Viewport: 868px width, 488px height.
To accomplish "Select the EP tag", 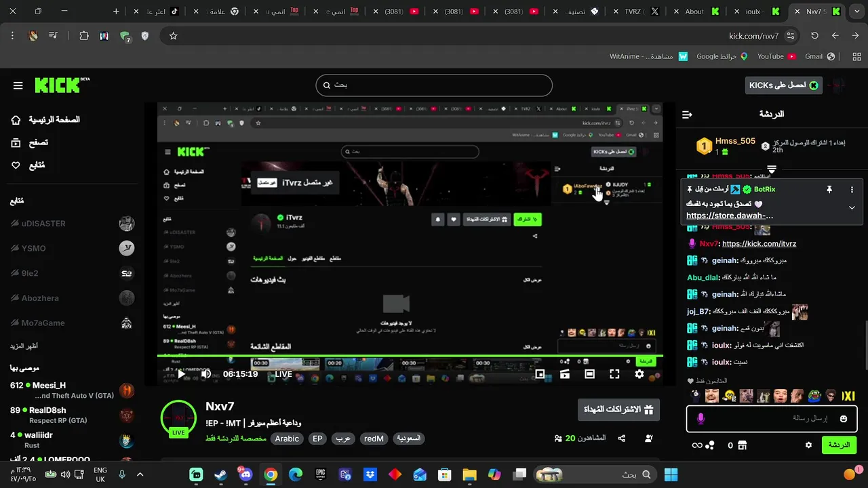I will tap(317, 439).
